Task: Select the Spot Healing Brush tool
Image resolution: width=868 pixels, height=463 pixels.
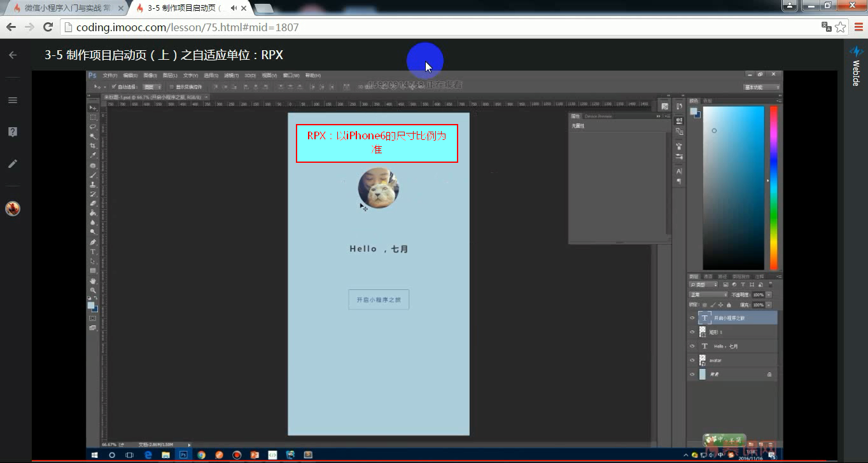Action: (x=93, y=165)
